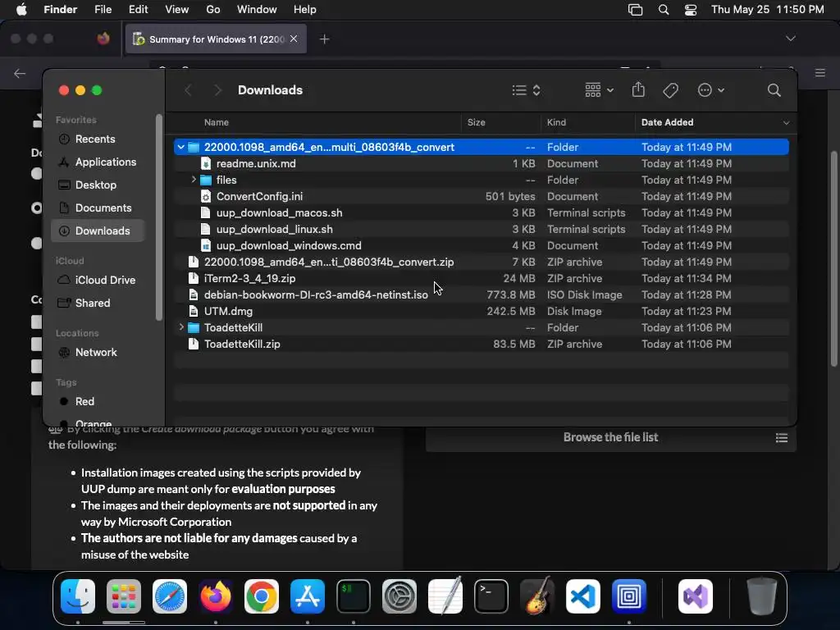
Task: Open new tab in Firefox
Action: tap(324, 39)
